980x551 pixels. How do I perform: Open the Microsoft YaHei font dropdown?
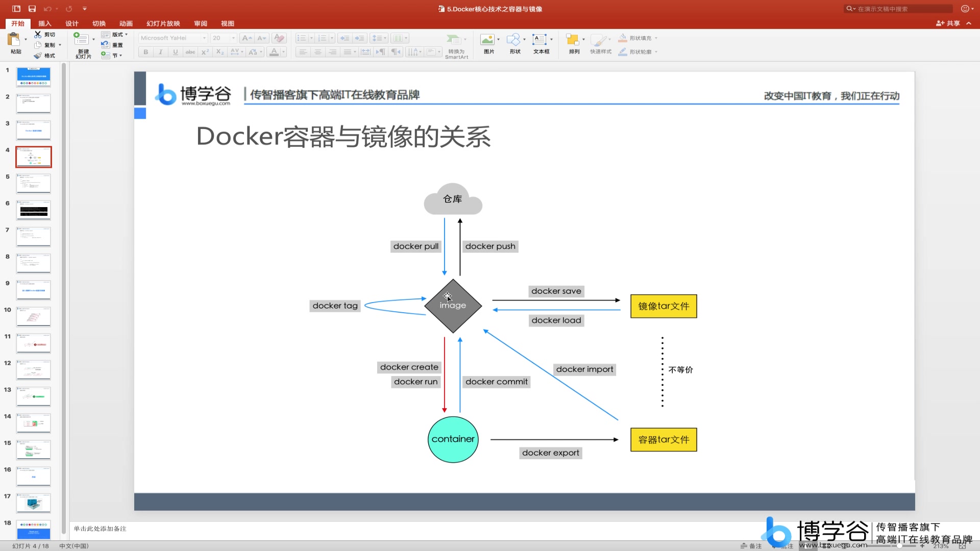coord(204,38)
